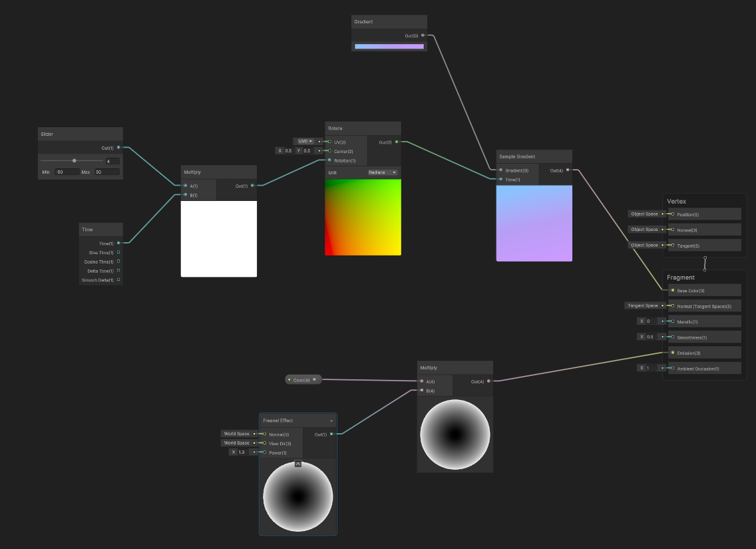Image resolution: width=756 pixels, height=549 pixels.
Task: Click the Position(3) block in Vertex
Action: tap(704, 214)
